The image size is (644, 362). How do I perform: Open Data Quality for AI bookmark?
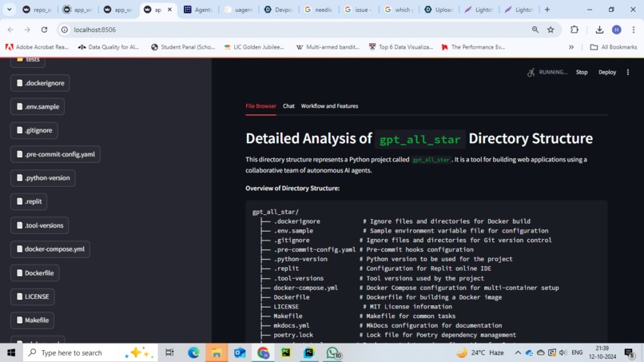click(x=109, y=47)
